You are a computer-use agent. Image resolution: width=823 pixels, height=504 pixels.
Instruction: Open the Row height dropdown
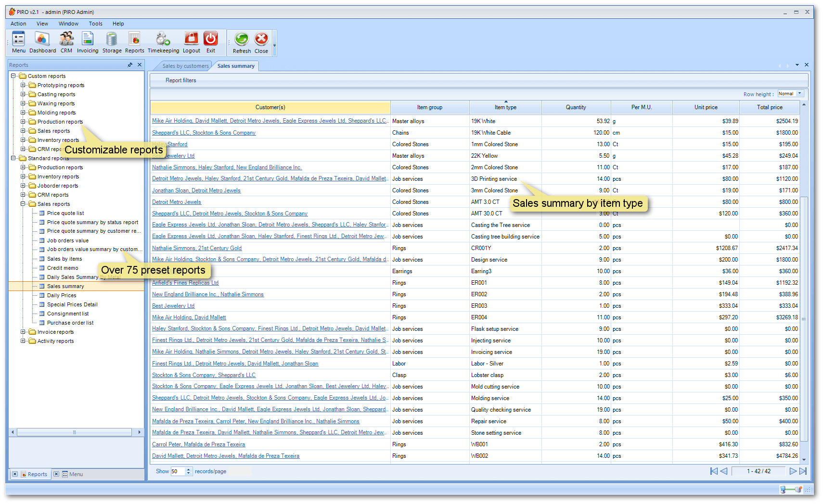[x=800, y=94]
